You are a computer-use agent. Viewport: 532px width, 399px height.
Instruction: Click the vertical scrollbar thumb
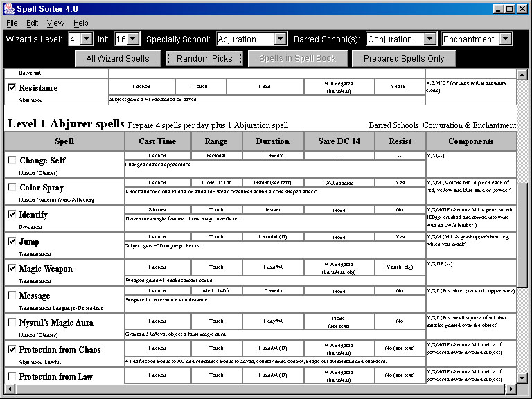[522, 236]
